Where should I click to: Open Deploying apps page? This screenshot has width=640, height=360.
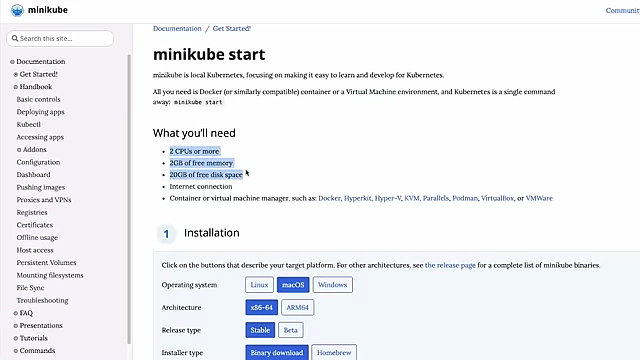(x=40, y=112)
